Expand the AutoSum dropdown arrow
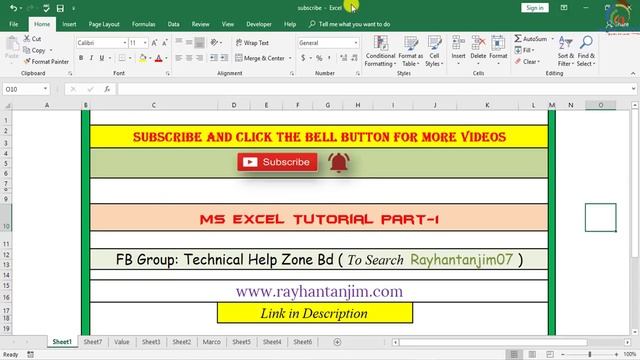Screen dimensions: 640x360 [553, 39]
